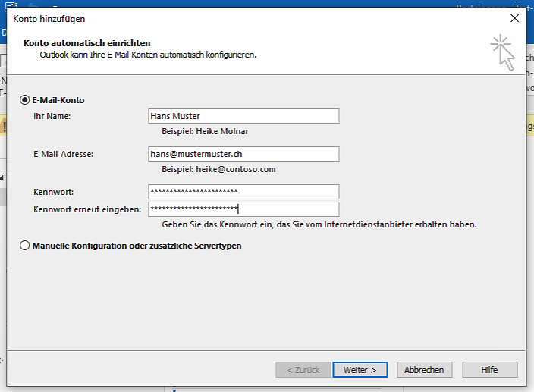The image size is (534, 392).
Task: Click the Abbrechen button
Action: (x=424, y=370)
